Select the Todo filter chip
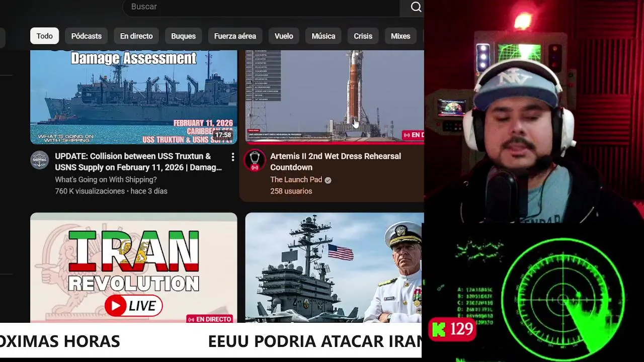The image size is (644, 362). point(44,36)
